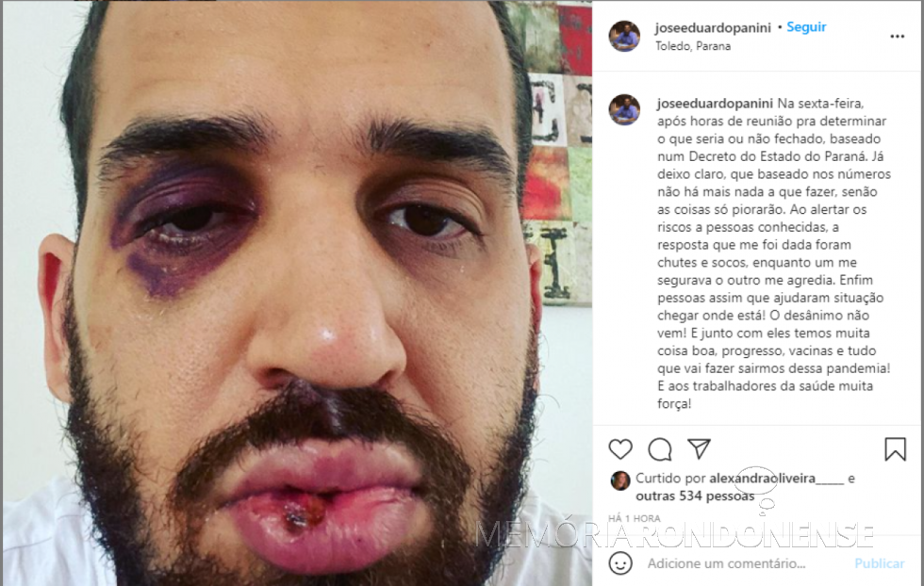Click the post caption text
Image resolution: width=924 pixels, height=586 pixels.
(x=774, y=253)
